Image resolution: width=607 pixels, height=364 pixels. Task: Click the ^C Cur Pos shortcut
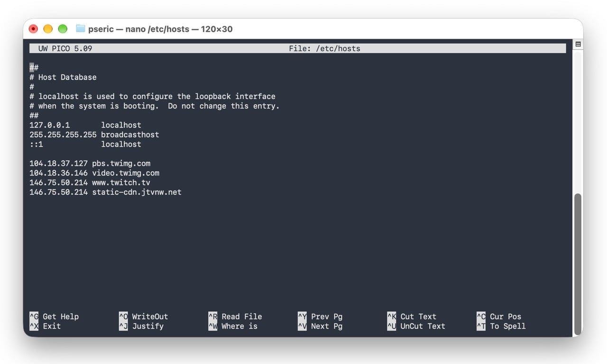pyautogui.click(x=499, y=317)
